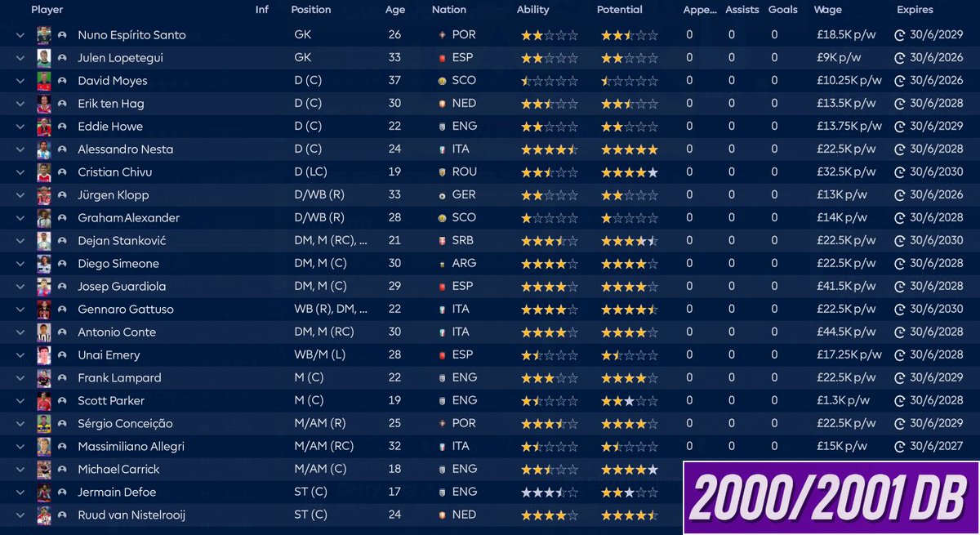The image size is (980, 535).
Task: Click contract clock icon for Massimiliano Allegri
Action: click(x=900, y=448)
